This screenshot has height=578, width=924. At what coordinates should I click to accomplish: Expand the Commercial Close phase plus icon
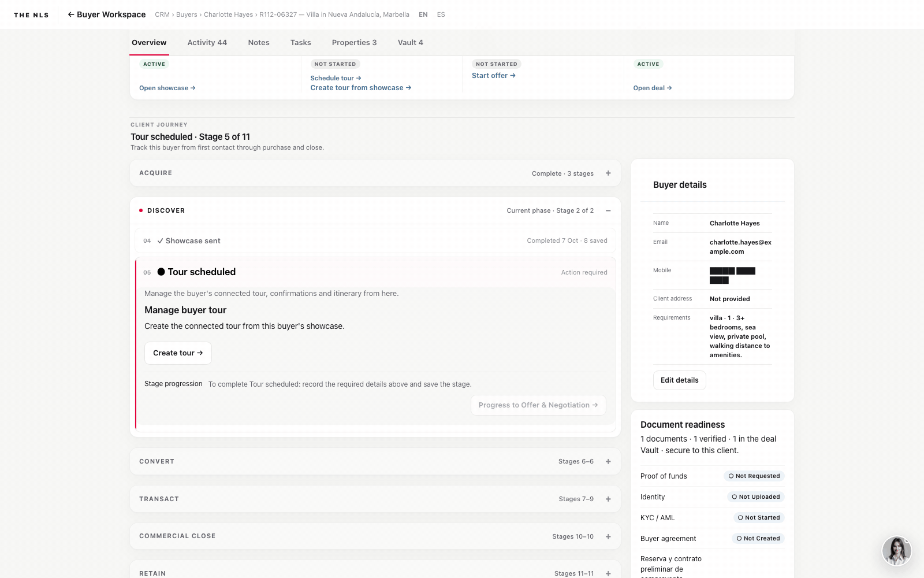click(608, 536)
